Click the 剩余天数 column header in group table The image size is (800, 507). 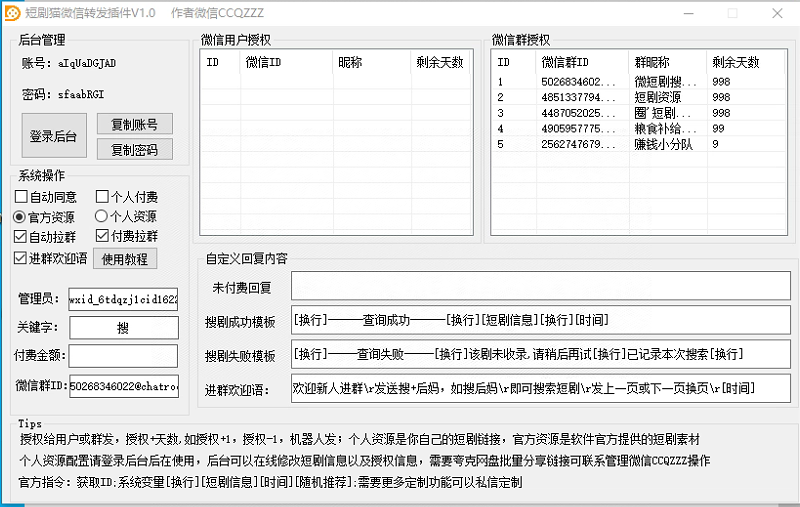click(x=734, y=62)
